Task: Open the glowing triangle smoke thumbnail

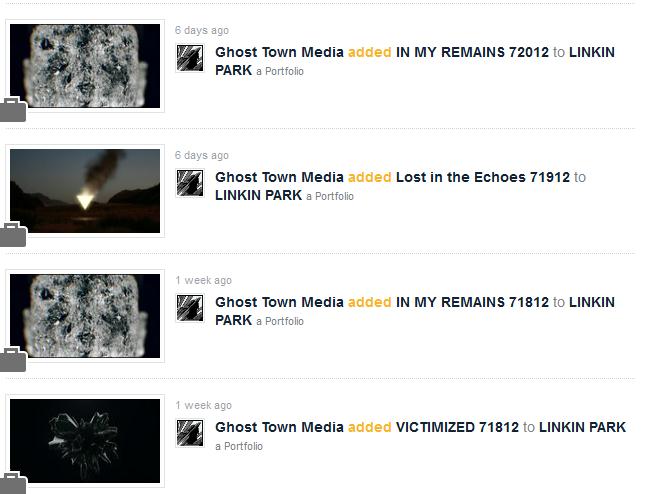Action: click(x=85, y=191)
